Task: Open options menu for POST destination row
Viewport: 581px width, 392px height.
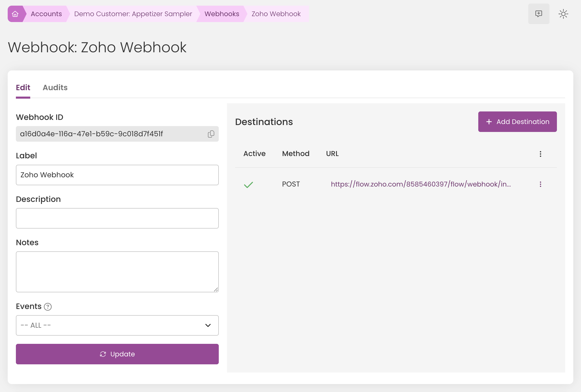Action: coord(541,184)
